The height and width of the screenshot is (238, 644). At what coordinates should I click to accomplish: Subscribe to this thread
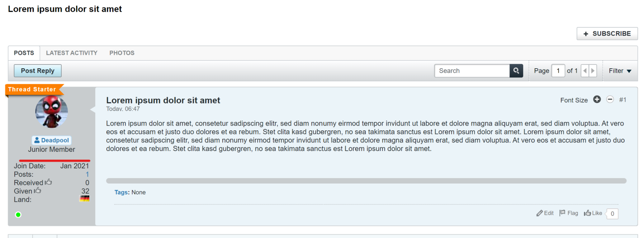[607, 33]
